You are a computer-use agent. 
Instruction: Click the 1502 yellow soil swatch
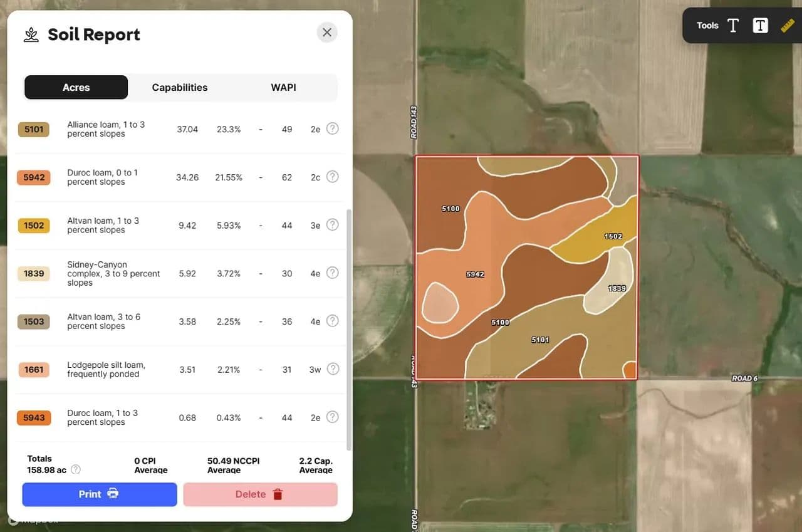34,226
